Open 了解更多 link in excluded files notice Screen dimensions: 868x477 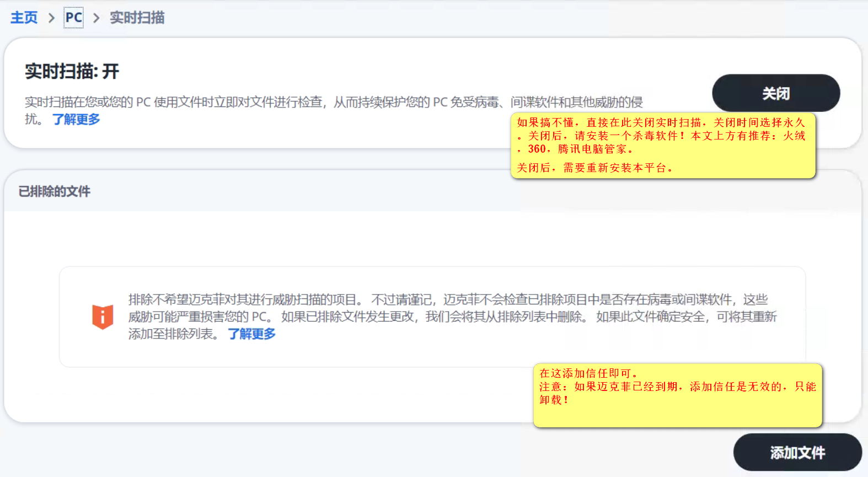[x=251, y=334]
